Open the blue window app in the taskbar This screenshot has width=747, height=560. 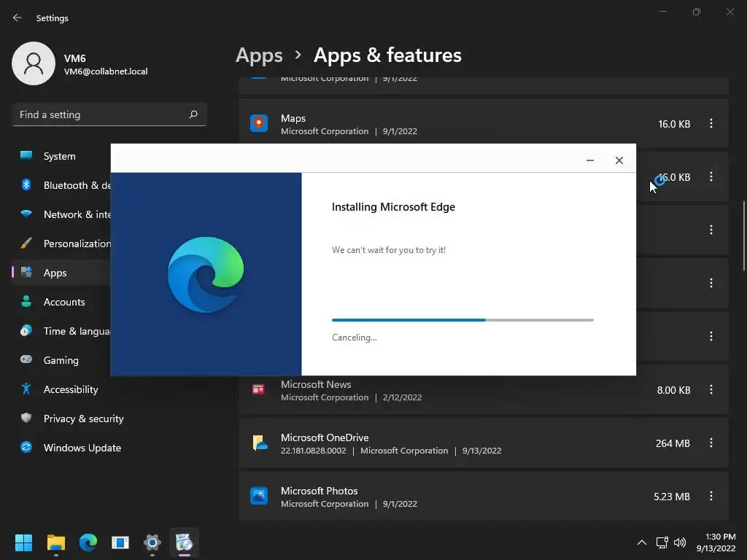click(120, 542)
